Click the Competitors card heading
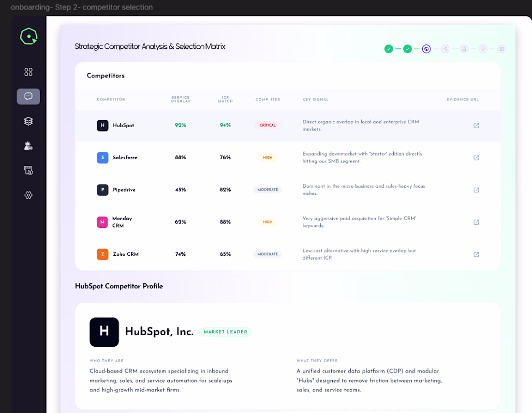 point(105,75)
